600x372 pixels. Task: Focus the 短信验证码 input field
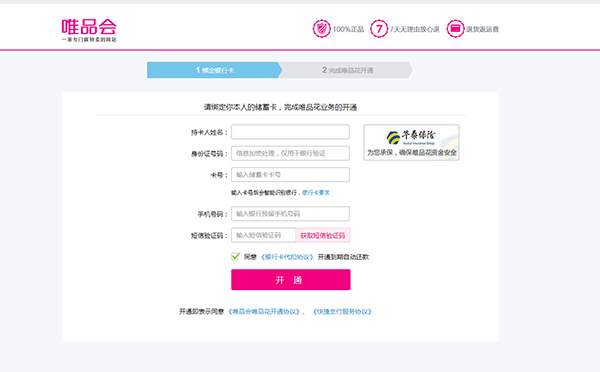(x=263, y=235)
